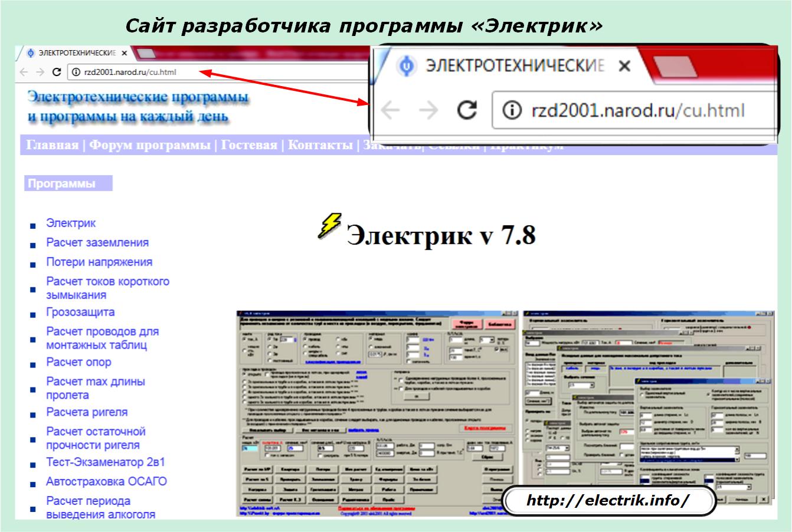This screenshot has height=532, width=792.
Task: Click the small back arrow in the original browser toolbar
Action: [24, 73]
